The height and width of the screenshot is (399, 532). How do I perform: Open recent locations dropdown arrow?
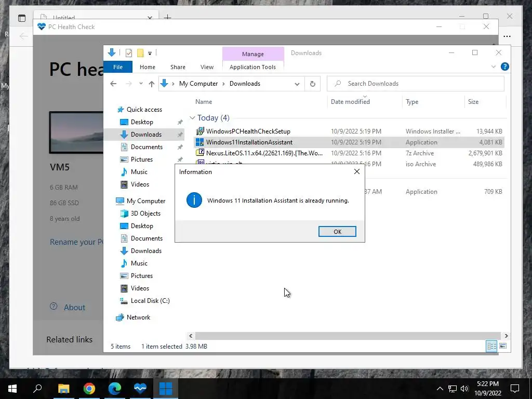[141, 84]
